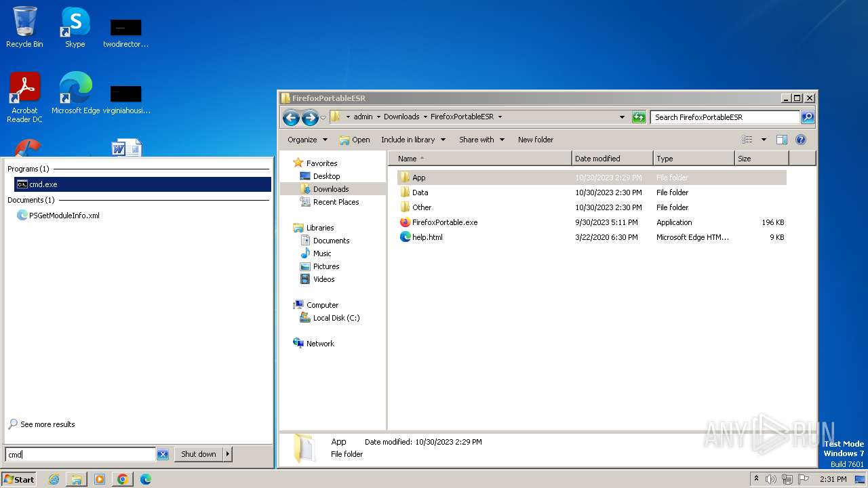Open the change view options dropdown arrow
Image resolution: width=868 pixels, height=488 pixels.
point(764,140)
